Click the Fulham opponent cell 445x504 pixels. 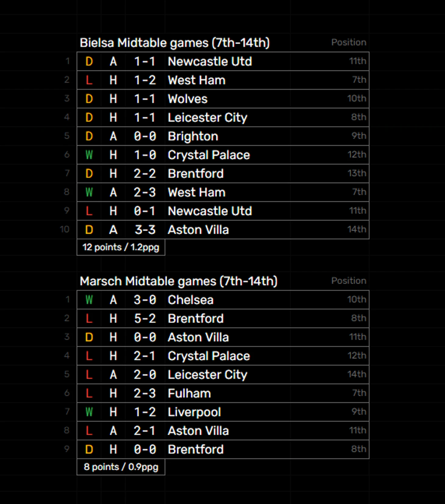(x=228, y=393)
